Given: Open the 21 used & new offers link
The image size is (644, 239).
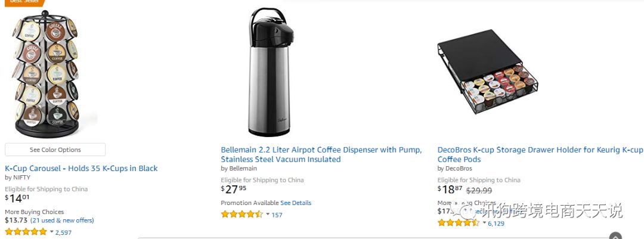Looking at the screenshot, I should (x=62, y=220).
